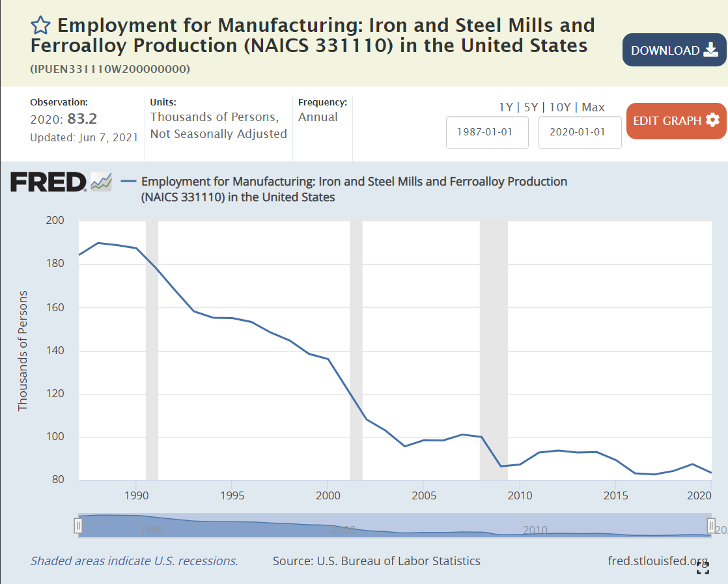Open the start date field showing 1987-01-01

(487, 132)
